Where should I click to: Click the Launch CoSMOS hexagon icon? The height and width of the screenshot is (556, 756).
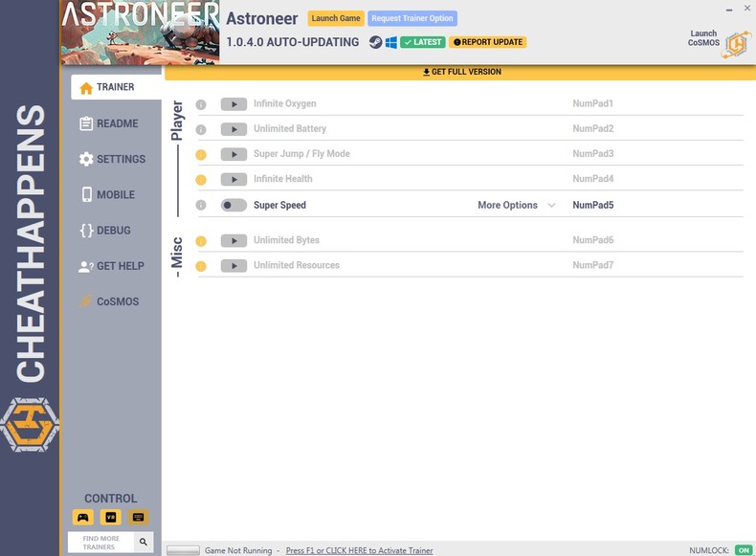pos(737,45)
